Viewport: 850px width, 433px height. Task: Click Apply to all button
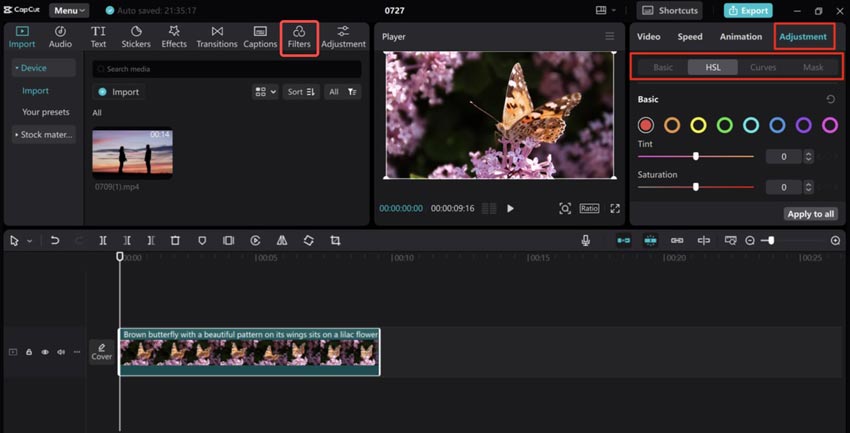point(810,214)
